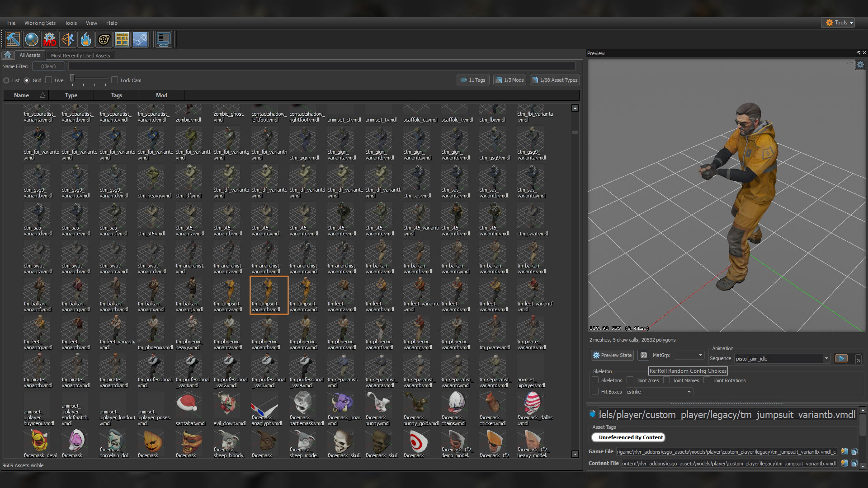Select the Grid view radio button
The height and width of the screenshot is (488, 868).
click(x=27, y=80)
